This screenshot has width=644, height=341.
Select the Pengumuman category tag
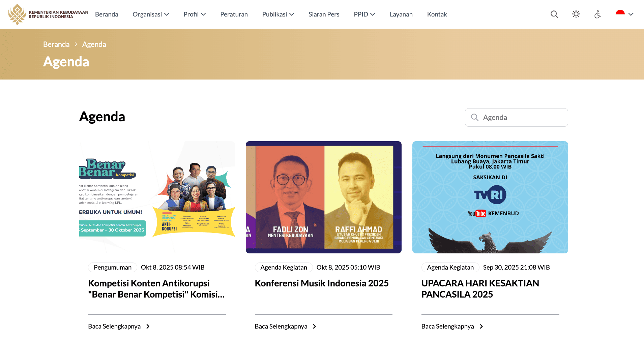click(113, 267)
